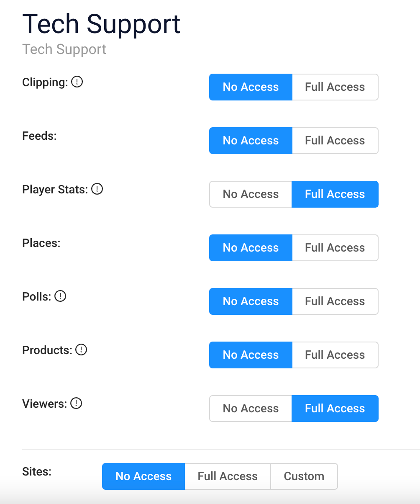The image size is (420, 504).
Task: Grant Full Access for Places
Action: click(335, 248)
